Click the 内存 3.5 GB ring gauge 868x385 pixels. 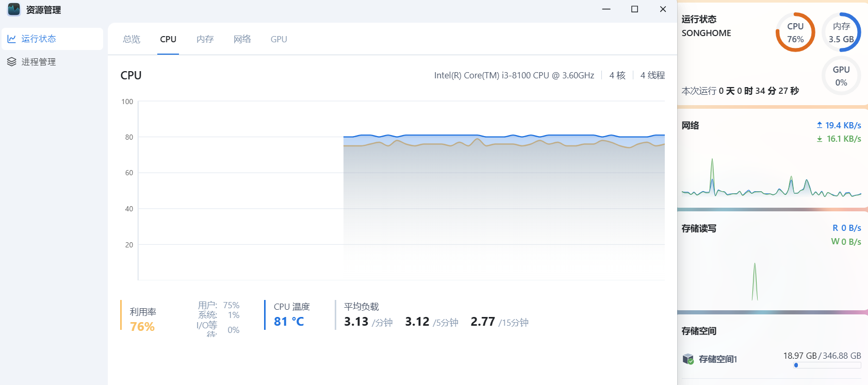tap(841, 32)
